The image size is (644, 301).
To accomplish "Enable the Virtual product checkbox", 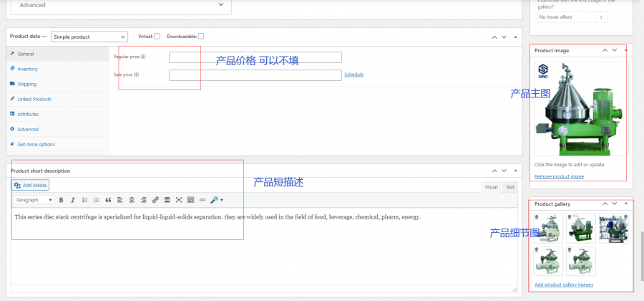I will point(157,36).
